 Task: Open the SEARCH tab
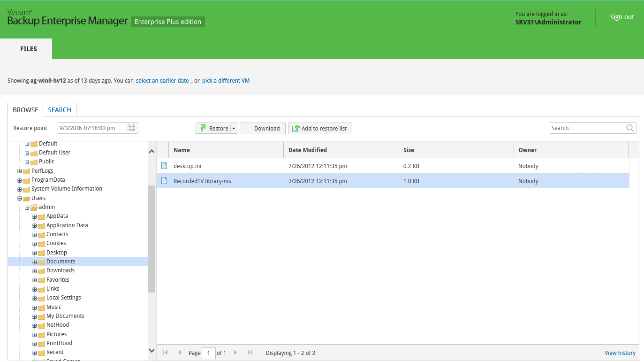click(60, 110)
